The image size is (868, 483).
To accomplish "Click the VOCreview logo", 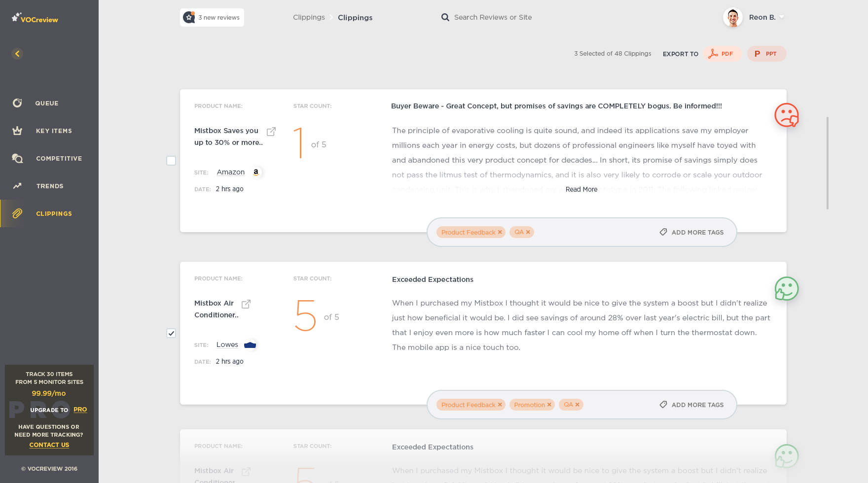I will click(x=35, y=18).
